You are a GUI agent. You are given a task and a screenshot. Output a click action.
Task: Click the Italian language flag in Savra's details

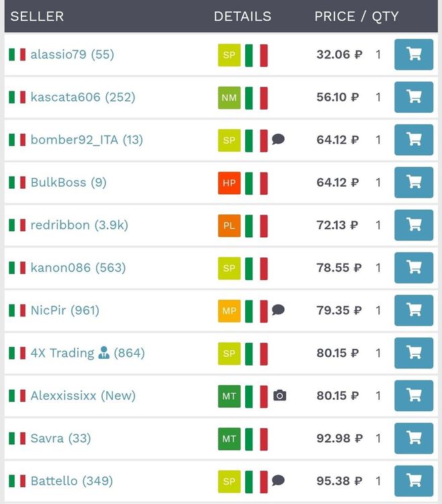click(256, 439)
